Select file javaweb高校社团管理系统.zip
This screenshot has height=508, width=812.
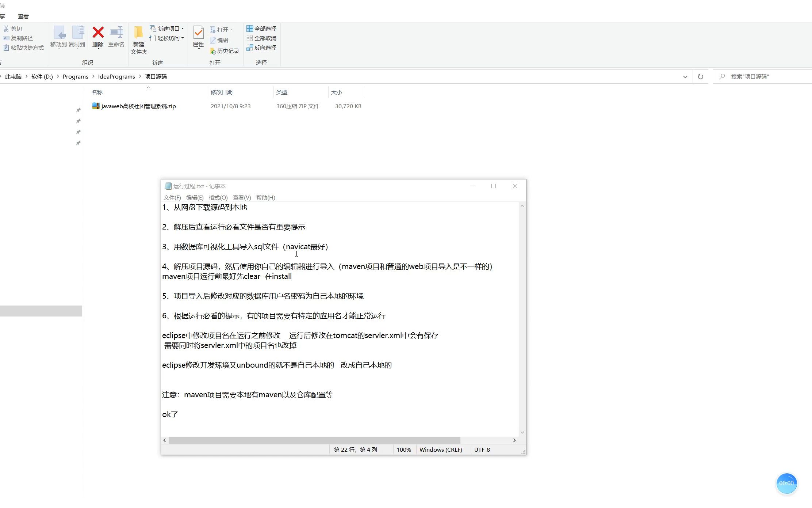click(x=139, y=106)
